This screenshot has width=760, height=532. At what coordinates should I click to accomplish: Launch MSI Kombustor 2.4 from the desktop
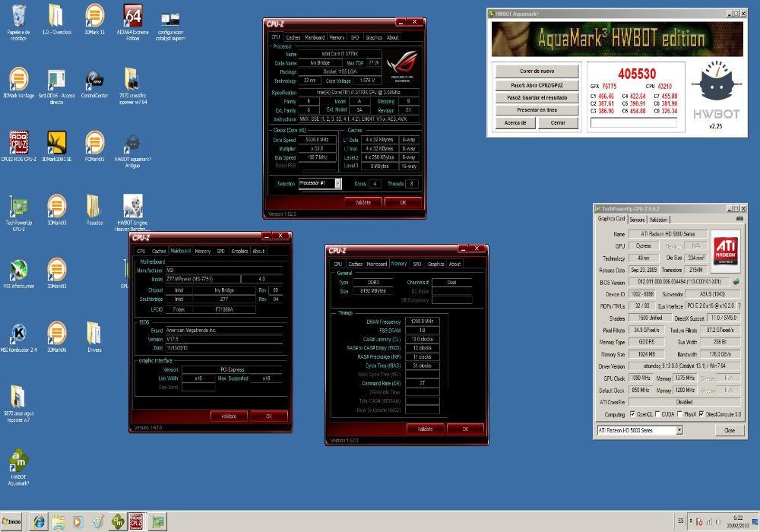click(18, 337)
